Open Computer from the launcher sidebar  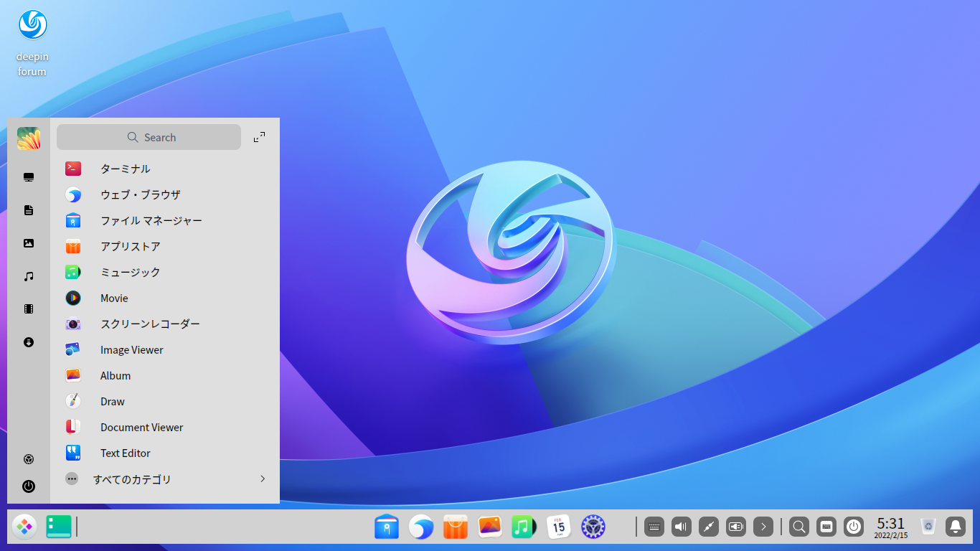coord(29,177)
